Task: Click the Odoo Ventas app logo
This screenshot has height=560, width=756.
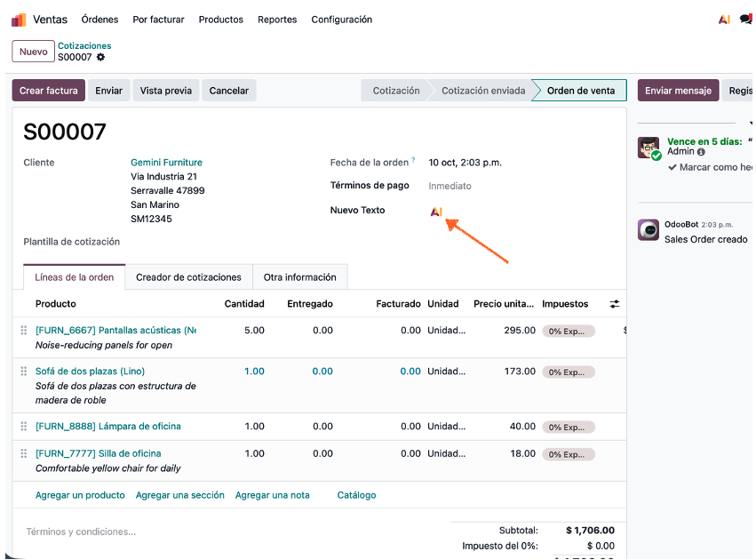Action: (x=19, y=20)
